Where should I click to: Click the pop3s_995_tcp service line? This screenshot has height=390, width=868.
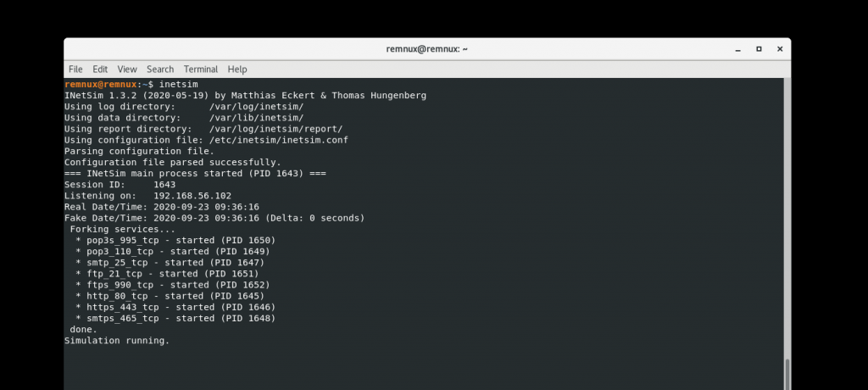(x=175, y=241)
